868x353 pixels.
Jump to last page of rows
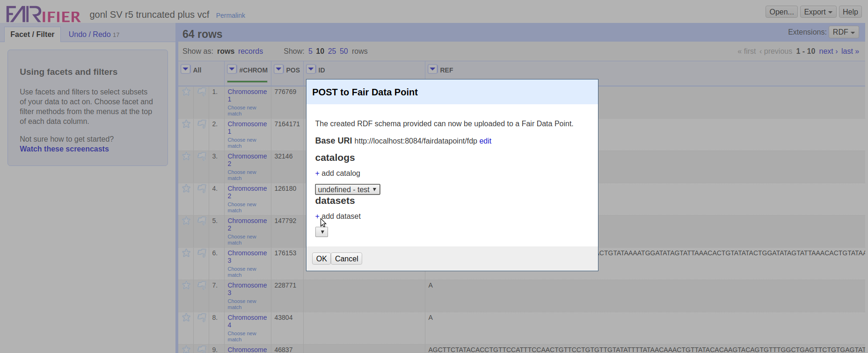pyautogui.click(x=850, y=51)
